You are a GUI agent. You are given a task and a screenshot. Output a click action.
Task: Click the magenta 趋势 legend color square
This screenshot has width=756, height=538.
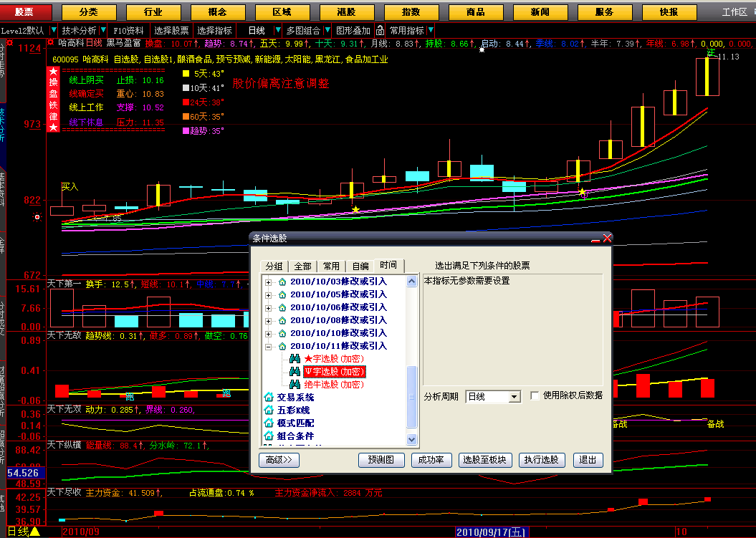click(186, 130)
